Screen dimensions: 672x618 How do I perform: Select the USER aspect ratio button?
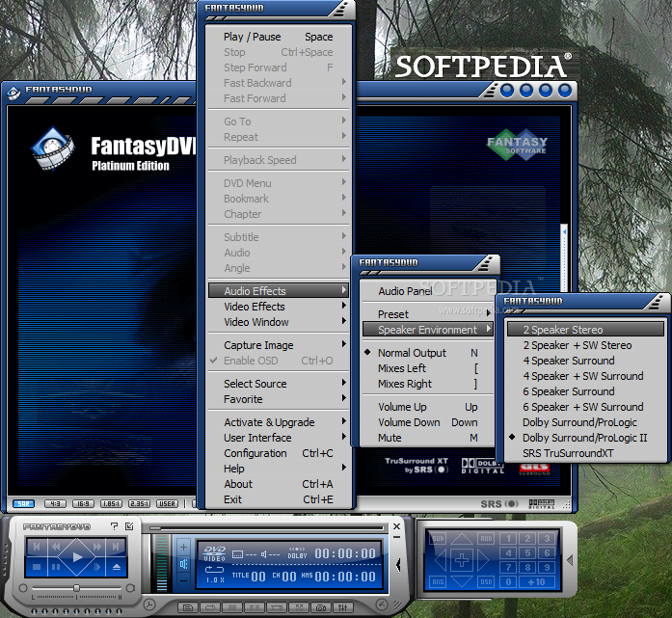pyautogui.click(x=167, y=503)
